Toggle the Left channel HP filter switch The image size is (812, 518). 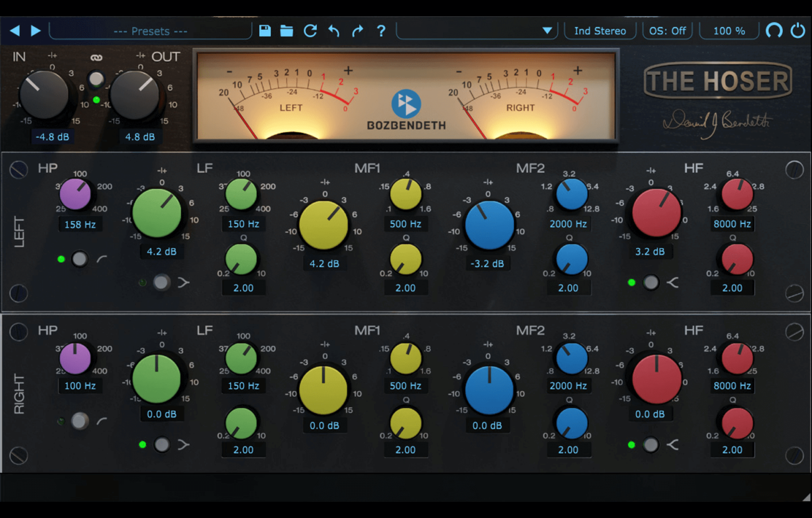tap(79, 259)
